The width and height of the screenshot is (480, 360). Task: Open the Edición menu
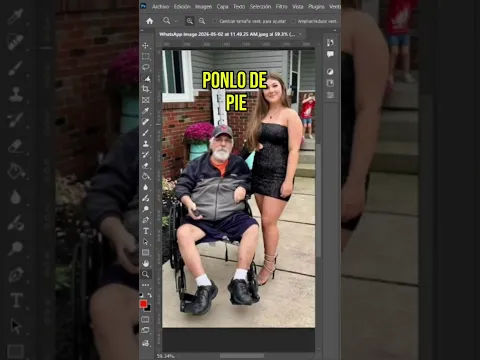pos(182,7)
